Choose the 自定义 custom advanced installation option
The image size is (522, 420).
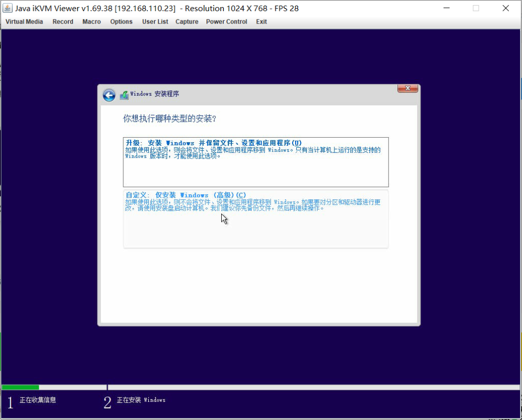[255, 219]
